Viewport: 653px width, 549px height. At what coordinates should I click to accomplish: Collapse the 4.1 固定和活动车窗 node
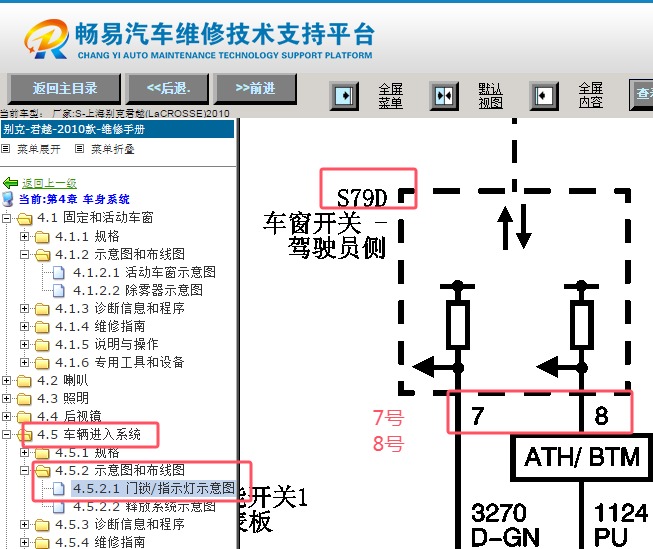[6, 217]
